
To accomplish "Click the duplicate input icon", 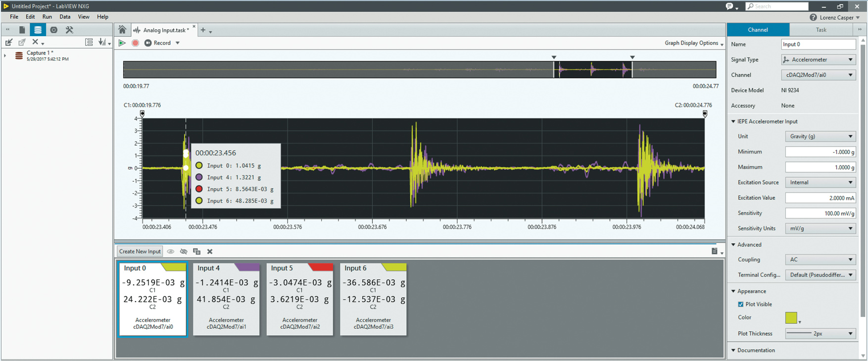I will click(196, 252).
